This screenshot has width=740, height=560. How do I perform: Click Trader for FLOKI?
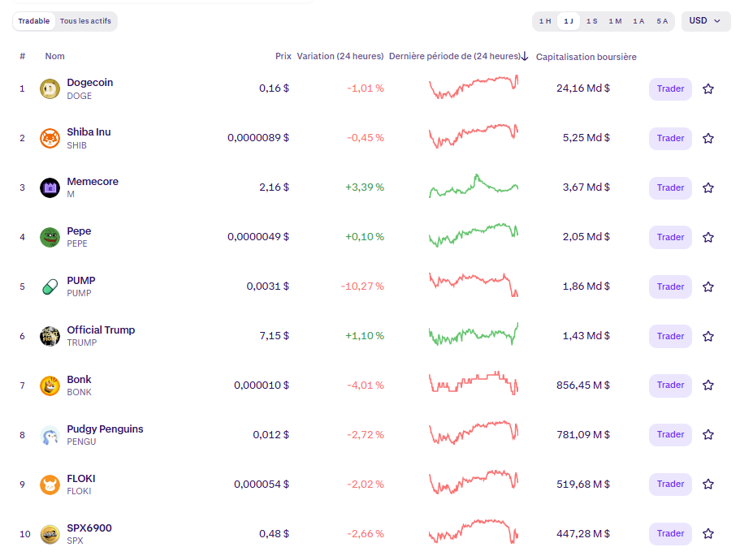669,484
